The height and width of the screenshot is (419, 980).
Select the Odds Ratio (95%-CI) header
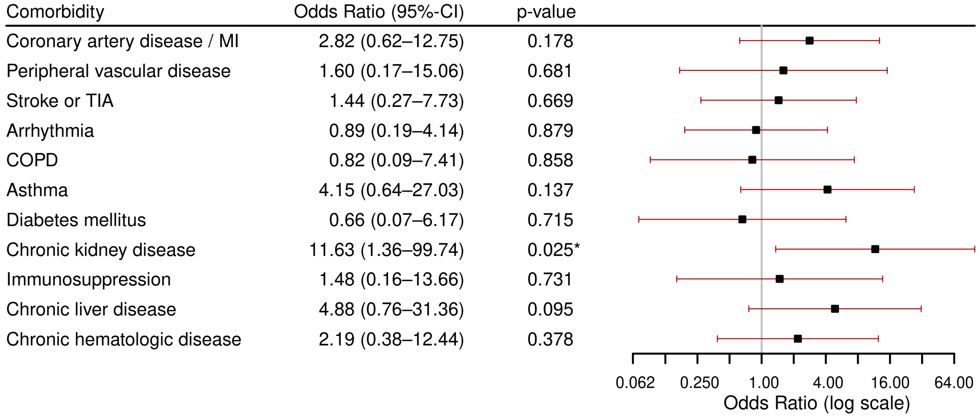click(x=379, y=12)
